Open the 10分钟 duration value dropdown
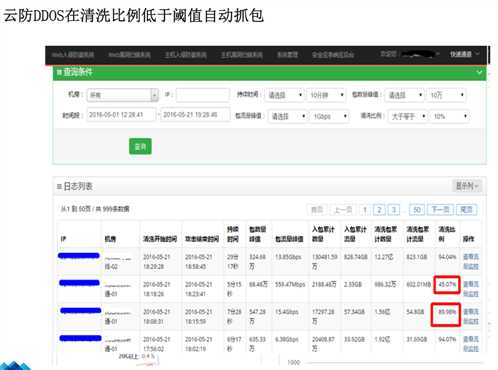498x370 pixels. pos(327,95)
